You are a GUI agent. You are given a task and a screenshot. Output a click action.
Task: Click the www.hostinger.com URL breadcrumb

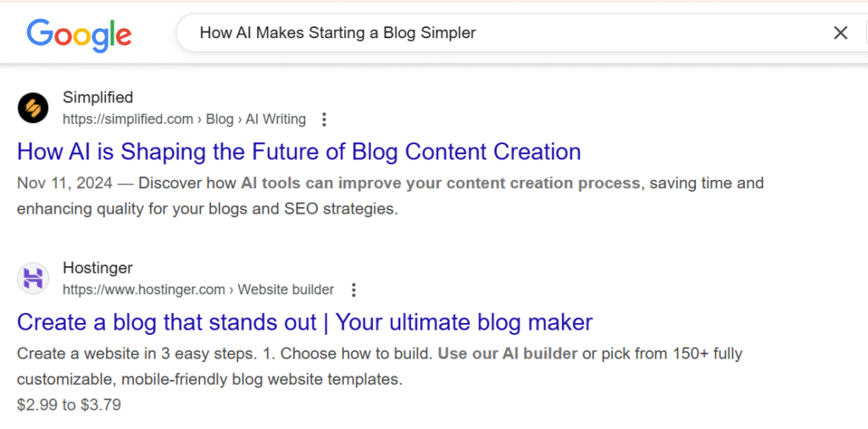tap(144, 290)
